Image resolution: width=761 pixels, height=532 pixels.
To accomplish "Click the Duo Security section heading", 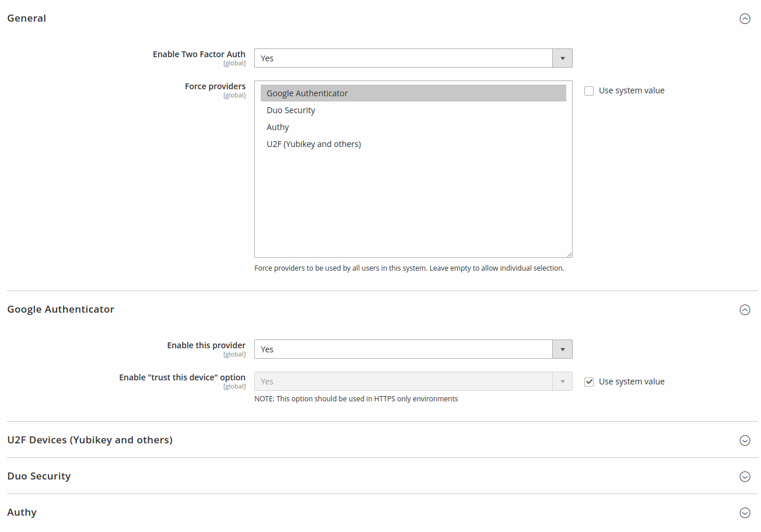I will point(39,476).
